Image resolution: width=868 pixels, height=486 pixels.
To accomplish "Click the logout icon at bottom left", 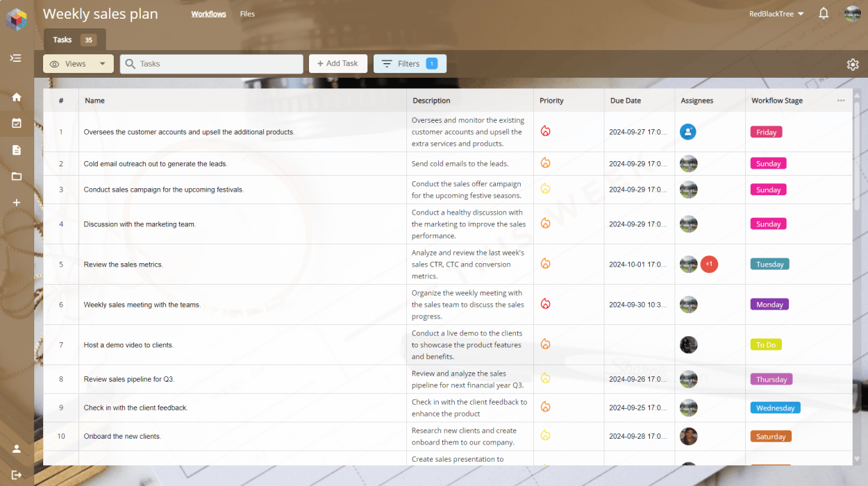I will [x=16, y=474].
